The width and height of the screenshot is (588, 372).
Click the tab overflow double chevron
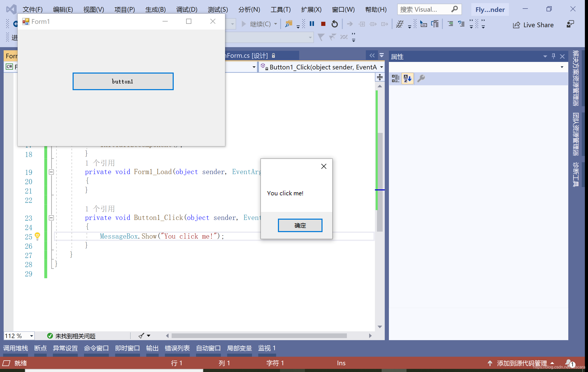(x=372, y=55)
